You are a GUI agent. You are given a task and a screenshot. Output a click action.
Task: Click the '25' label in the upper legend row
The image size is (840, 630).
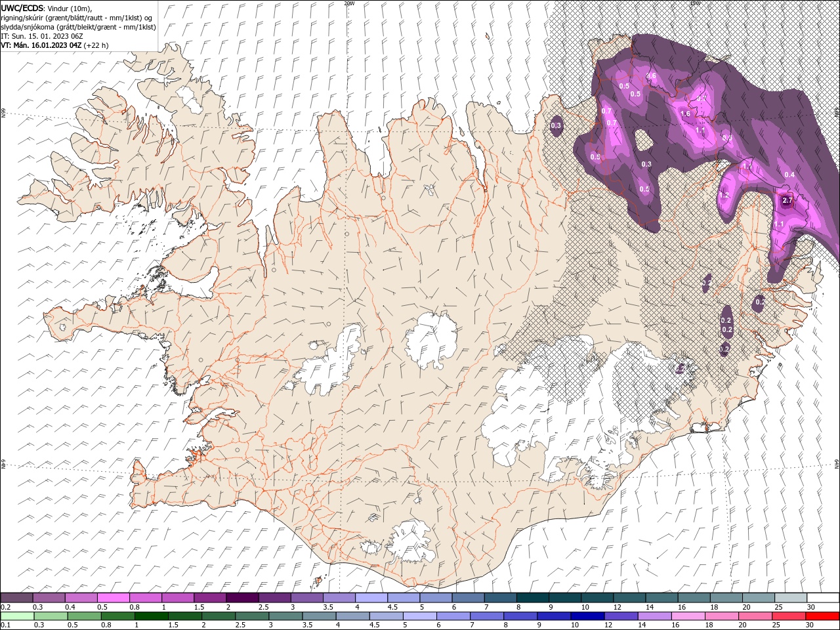tap(779, 607)
